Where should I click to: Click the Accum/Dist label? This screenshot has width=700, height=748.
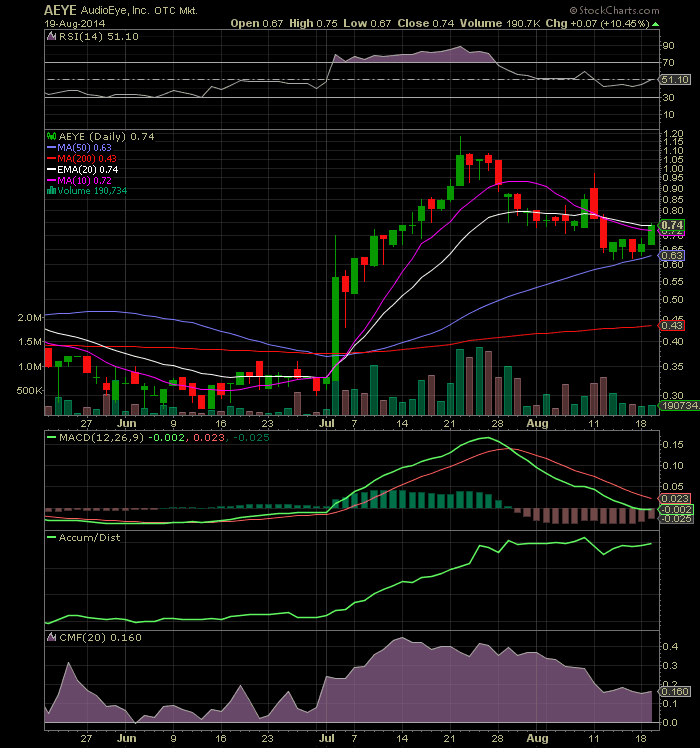(90, 538)
